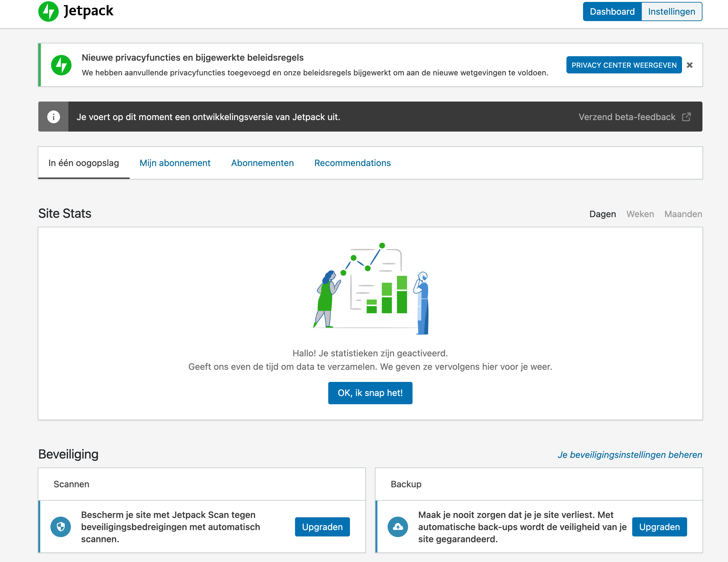
Task: Select the Dagen stats range
Action: [602, 214]
